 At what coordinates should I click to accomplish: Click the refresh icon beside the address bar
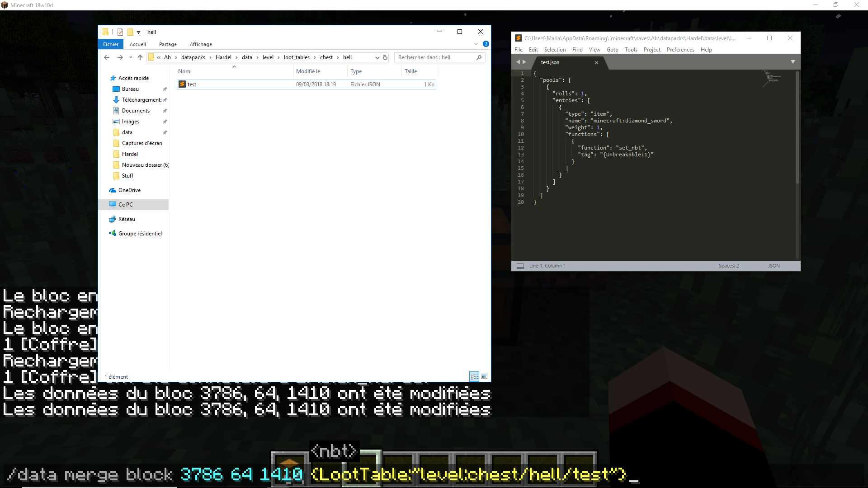(385, 57)
